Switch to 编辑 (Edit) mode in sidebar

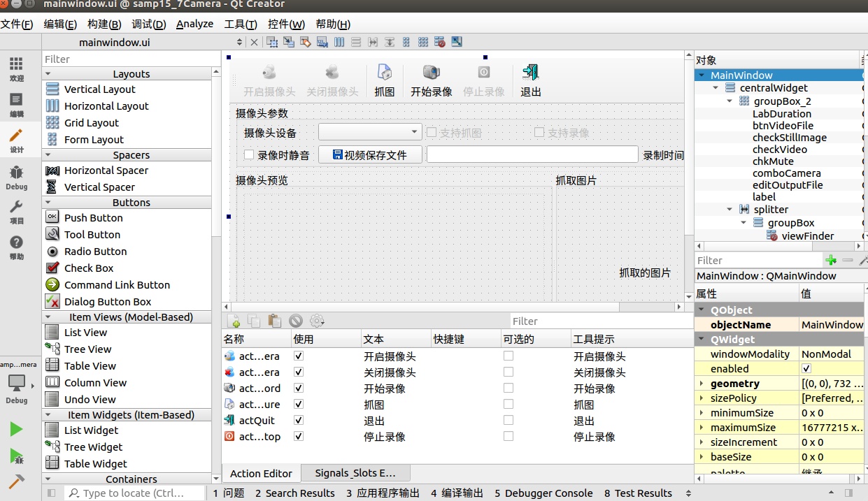click(x=16, y=105)
